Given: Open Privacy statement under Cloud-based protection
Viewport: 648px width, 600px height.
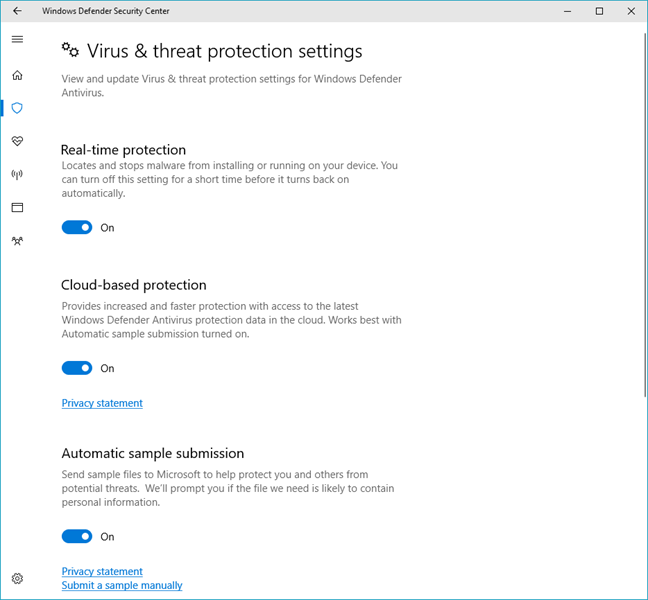Looking at the screenshot, I should point(102,403).
